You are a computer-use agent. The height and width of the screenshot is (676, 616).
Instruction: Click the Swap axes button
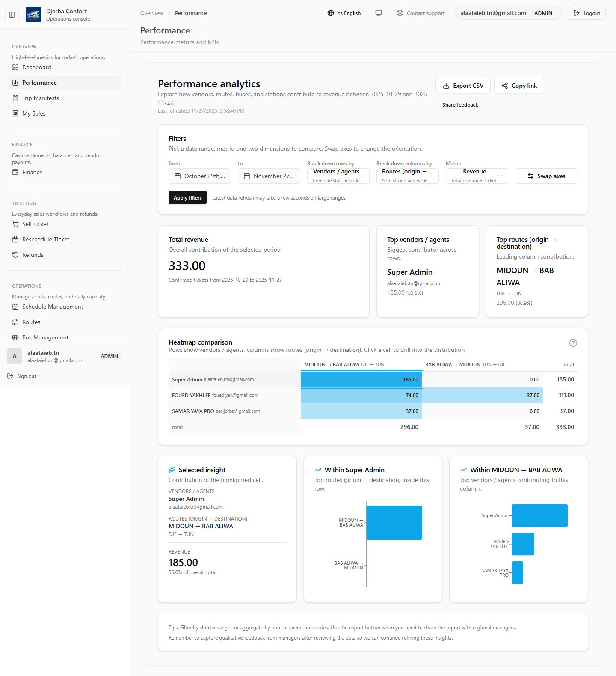tap(546, 176)
